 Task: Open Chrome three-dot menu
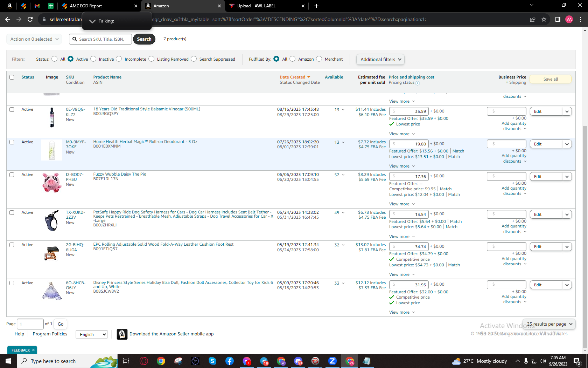point(581,19)
